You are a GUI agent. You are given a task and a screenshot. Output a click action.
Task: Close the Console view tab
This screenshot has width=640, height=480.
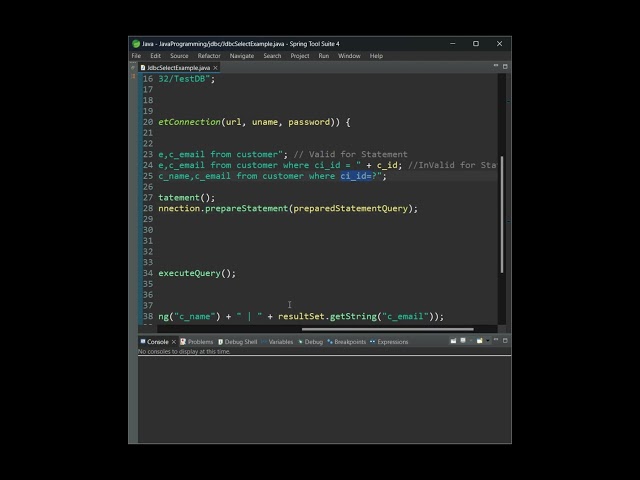click(x=174, y=342)
